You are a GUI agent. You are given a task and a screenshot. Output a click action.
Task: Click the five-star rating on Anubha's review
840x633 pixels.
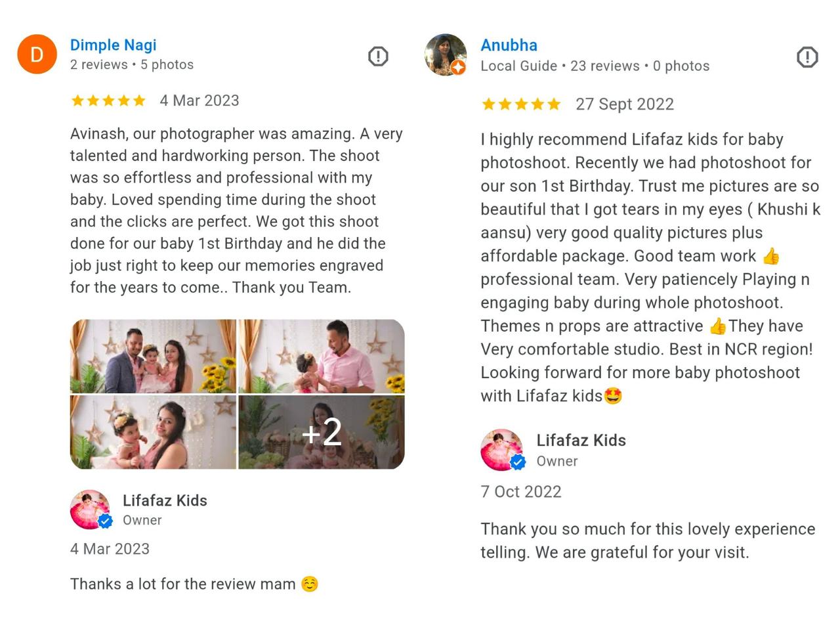coord(521,104)
